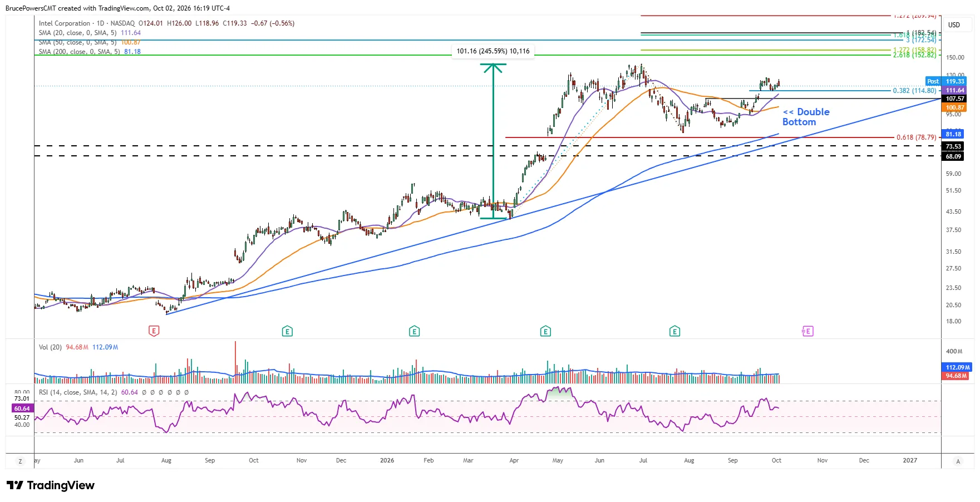Viewport: 980px width, 502px height.
Task: Open the green earnings marker after July
Action: tap(674, 331)
